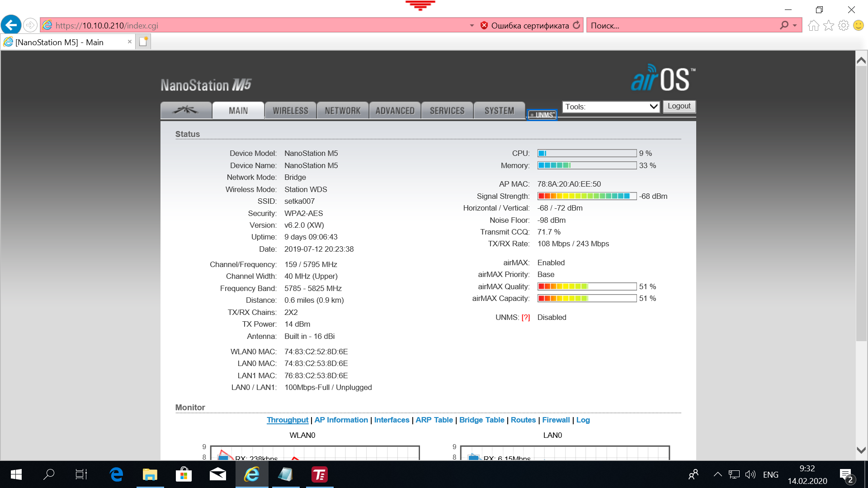Click the browser back arrow
The image size is (868, 488).
click(11, 25)
